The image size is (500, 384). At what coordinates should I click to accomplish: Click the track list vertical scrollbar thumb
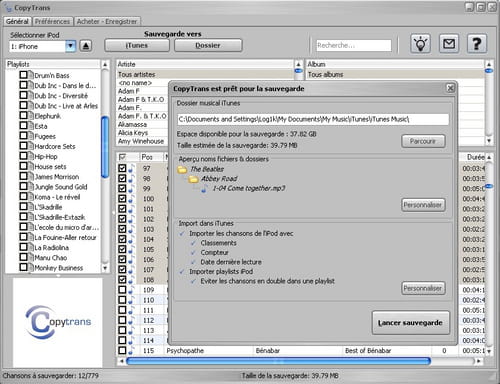click(x=489, y=186)
